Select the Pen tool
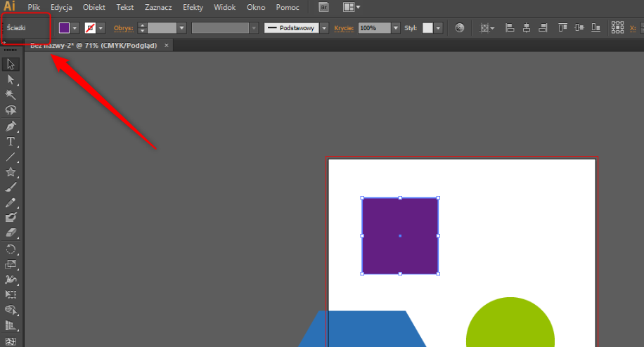This screenshot has height=347, width=644. pos(11,126)
